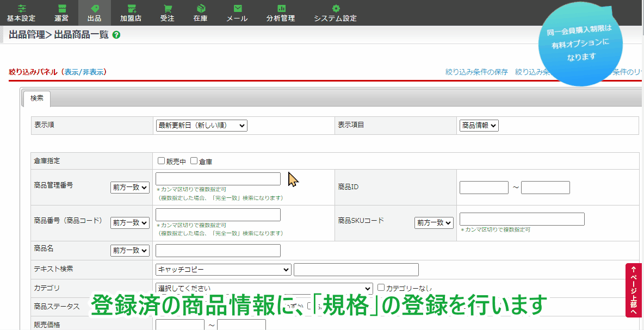Open the 分析管理 chart icon
This screenshot has height=330, width=644.
(281, 9)
